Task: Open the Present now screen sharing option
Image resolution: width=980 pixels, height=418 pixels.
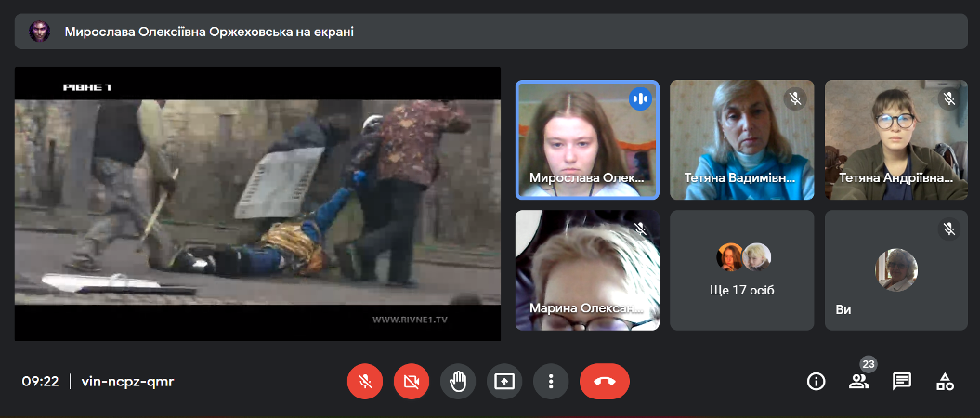Action: point(503,381)
